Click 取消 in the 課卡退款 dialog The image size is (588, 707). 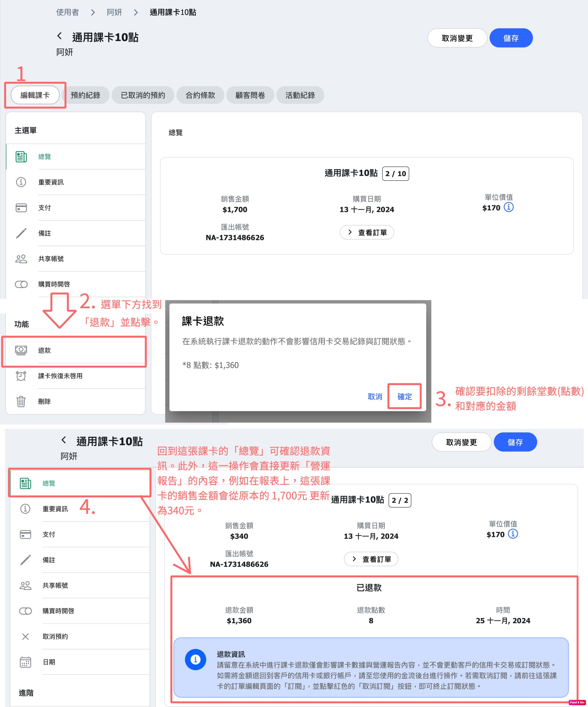tap(375, 396)
